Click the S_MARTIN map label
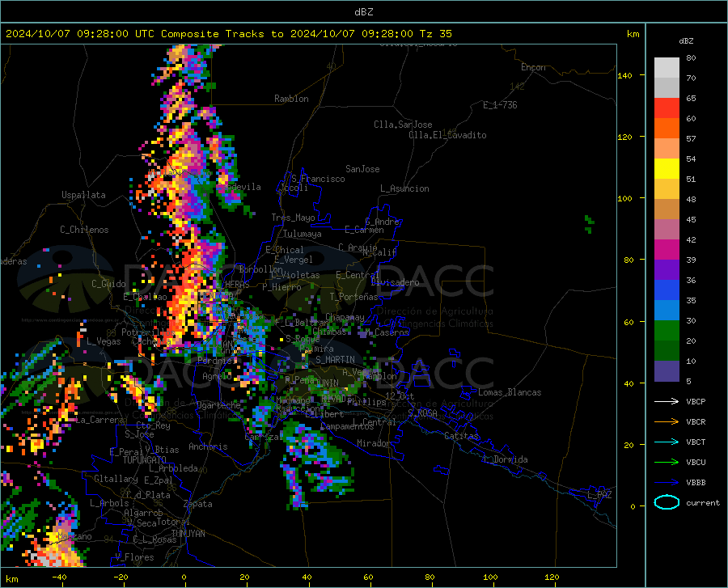The image size is (728, 588). [335, 360]
